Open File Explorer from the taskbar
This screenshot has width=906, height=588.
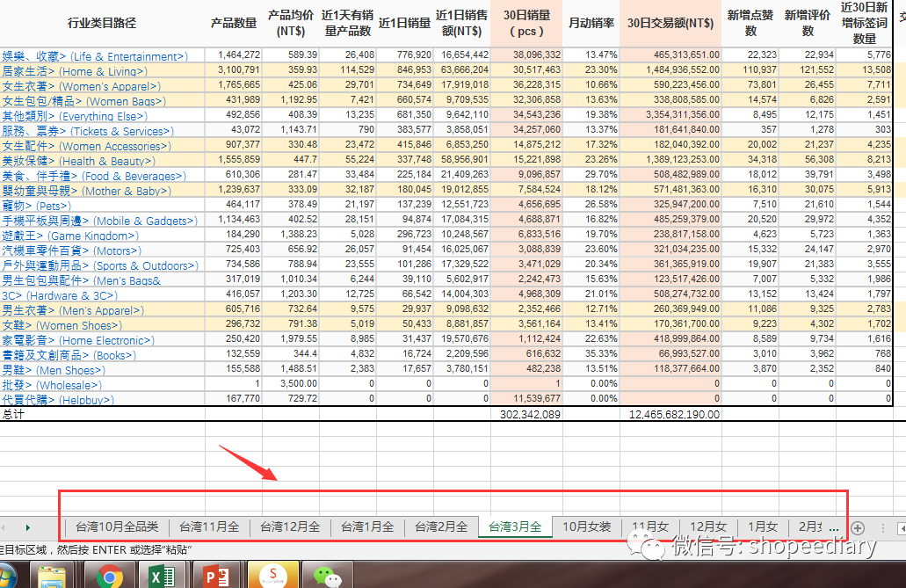point(52,576)
